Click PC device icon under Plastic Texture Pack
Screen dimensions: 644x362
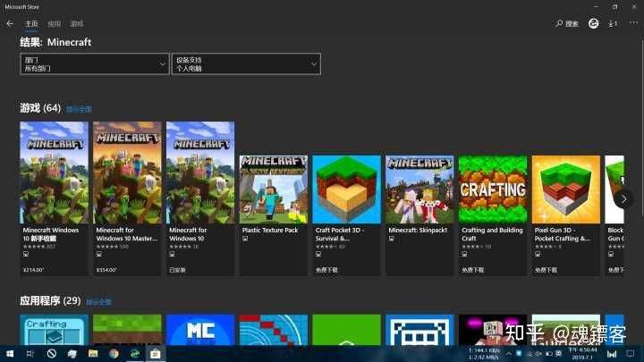tap(245, 239)
